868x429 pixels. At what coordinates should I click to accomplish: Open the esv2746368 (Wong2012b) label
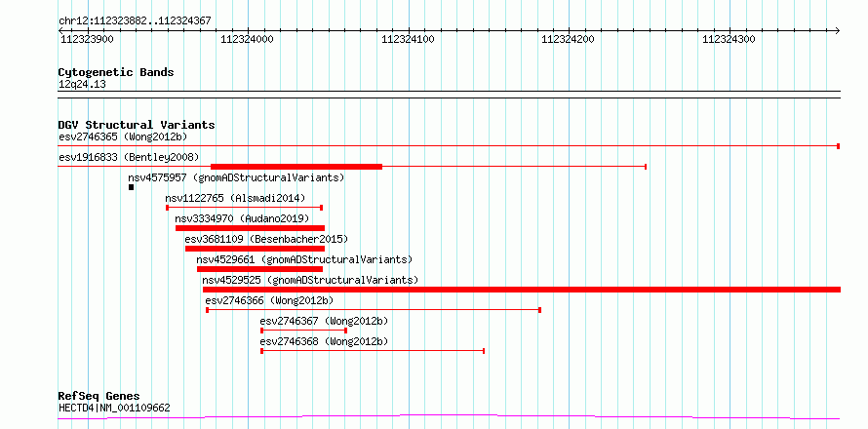point(324,341)
